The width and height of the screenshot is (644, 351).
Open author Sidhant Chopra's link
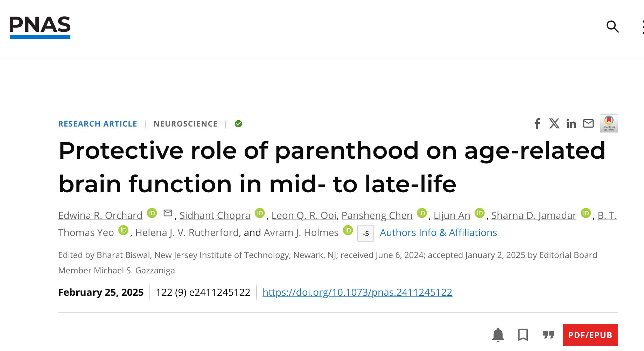215,215
